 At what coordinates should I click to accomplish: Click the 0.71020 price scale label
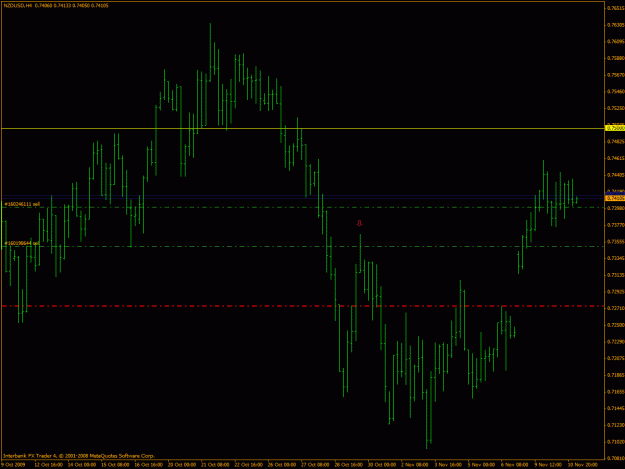coord(616,442)
